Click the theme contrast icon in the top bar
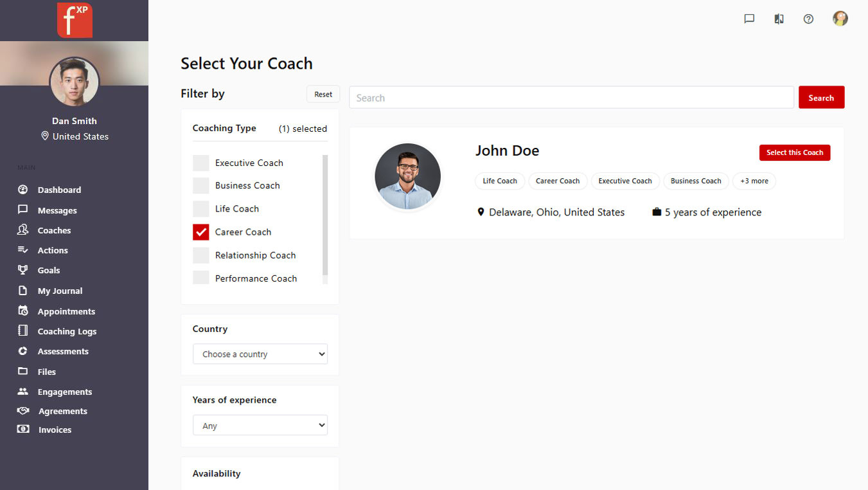Viewport: 868px width, 490px height. pos(779,19)
